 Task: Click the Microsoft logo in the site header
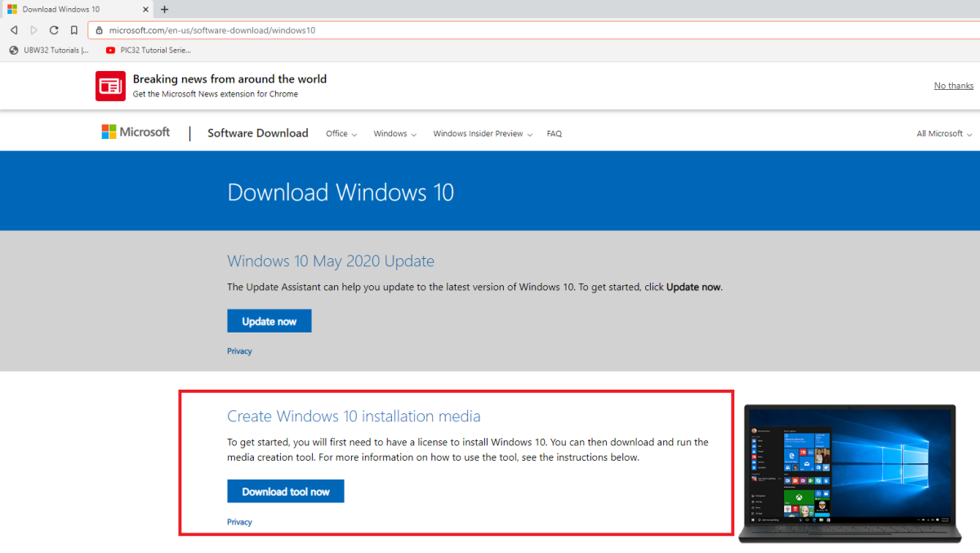coord(136,132)
